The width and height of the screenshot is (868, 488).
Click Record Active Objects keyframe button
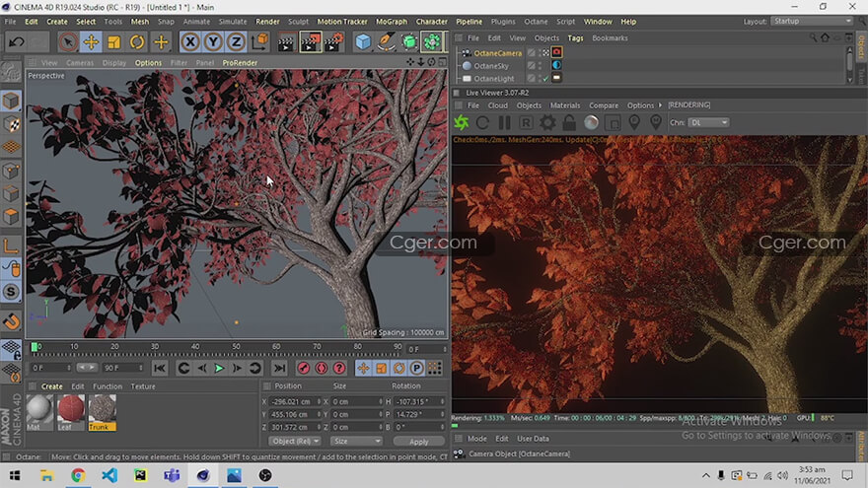(x=304, y=368)
